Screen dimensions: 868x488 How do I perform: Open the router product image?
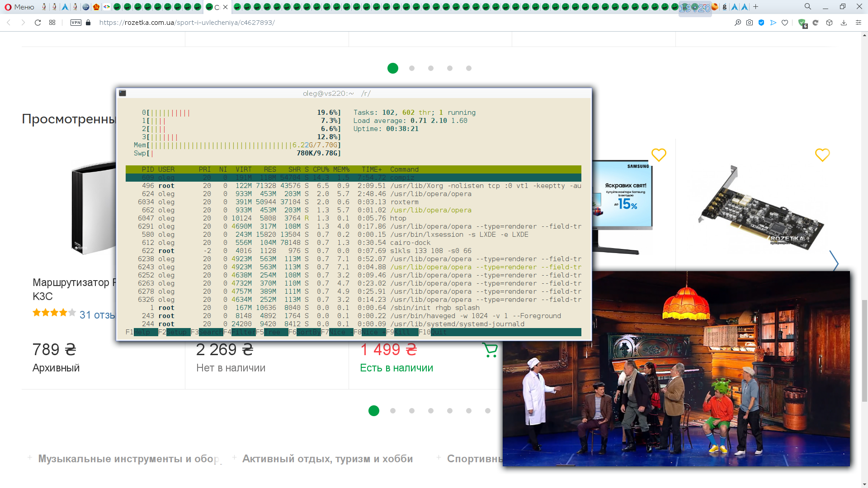(x=94, y=208)
